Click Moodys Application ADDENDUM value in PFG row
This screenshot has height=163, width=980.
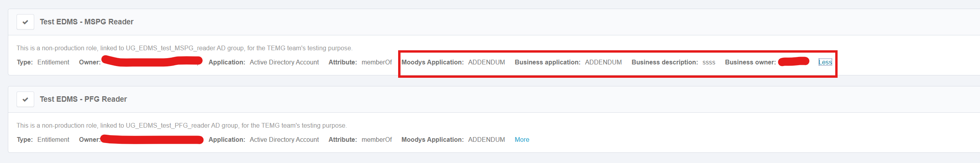pyautogui.click(x=486, y=139)
